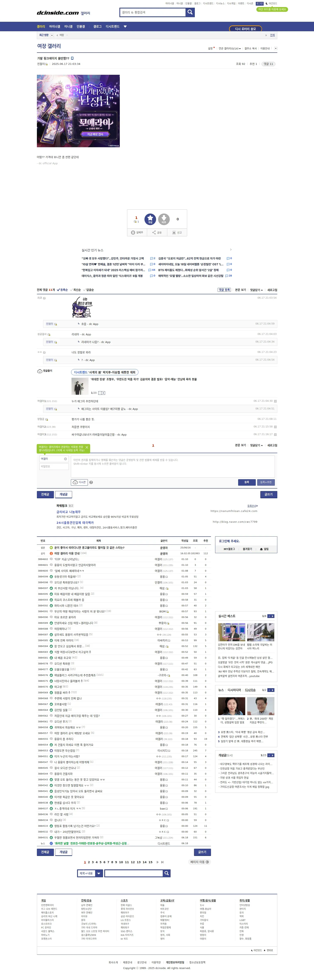
Task: Share the post with 공유 button
Action: pos(157,232)
